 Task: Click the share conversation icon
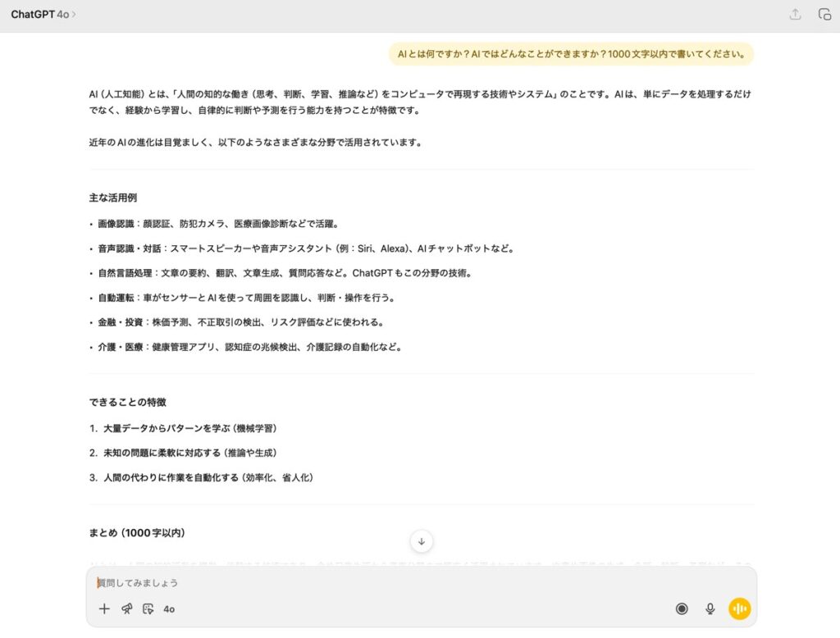click(795, 14)
